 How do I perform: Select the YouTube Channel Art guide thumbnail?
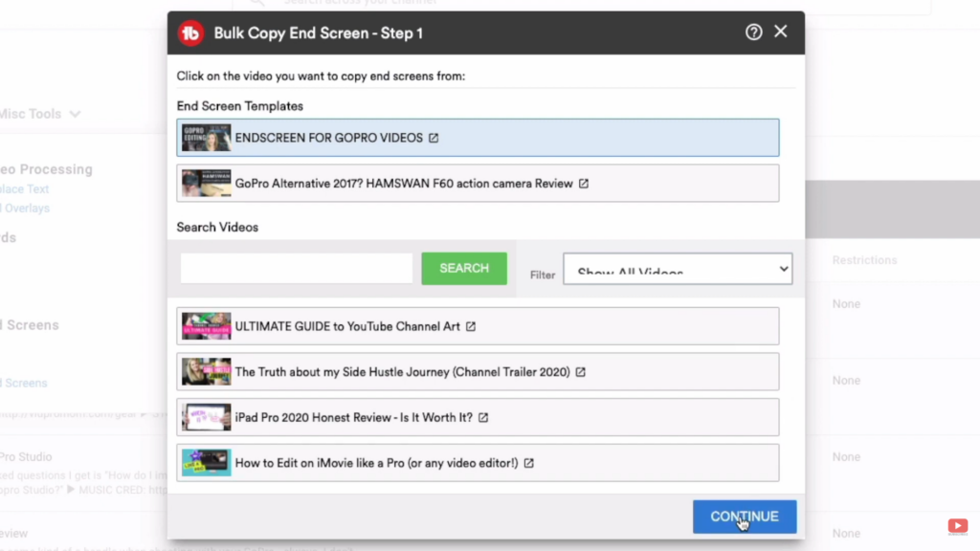point(207,326)
